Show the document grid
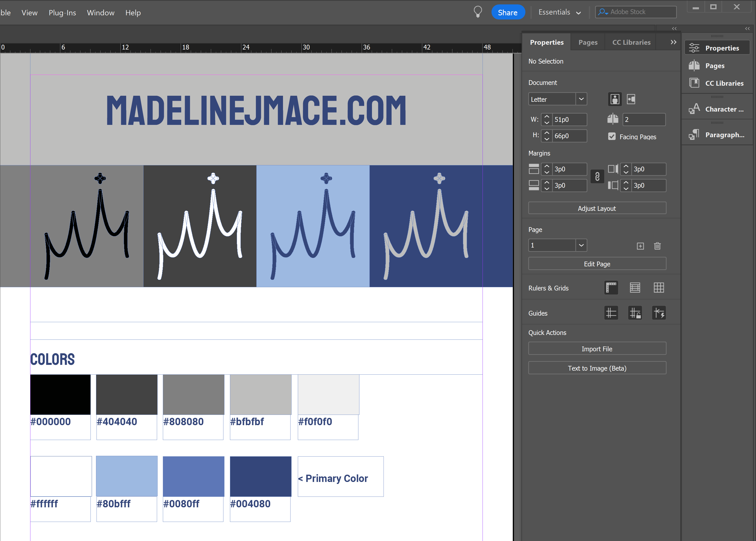756x541 pixels. point(659,287)
